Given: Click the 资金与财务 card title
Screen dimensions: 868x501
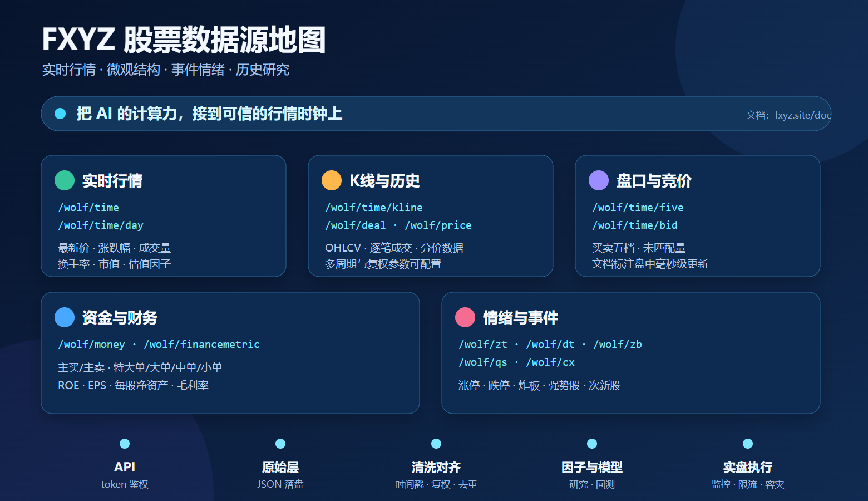Looking at the screenshot, I should click(120, 318).
